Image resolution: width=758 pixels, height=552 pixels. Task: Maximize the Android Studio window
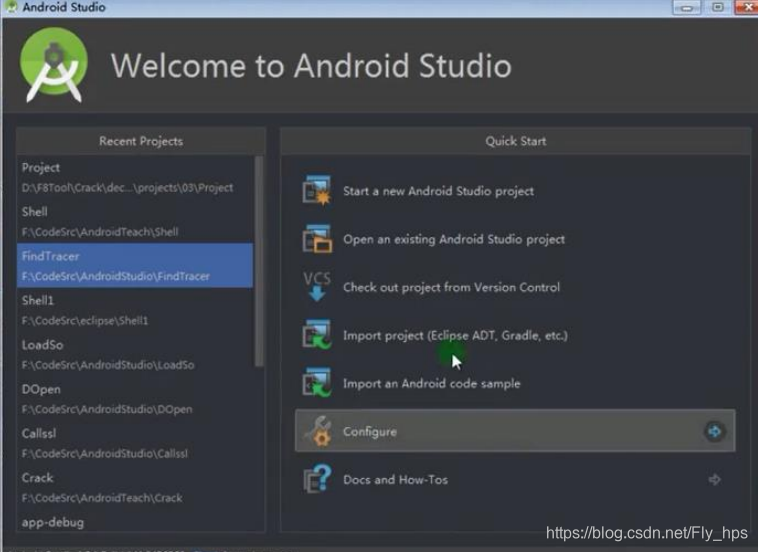coord(717,7)
